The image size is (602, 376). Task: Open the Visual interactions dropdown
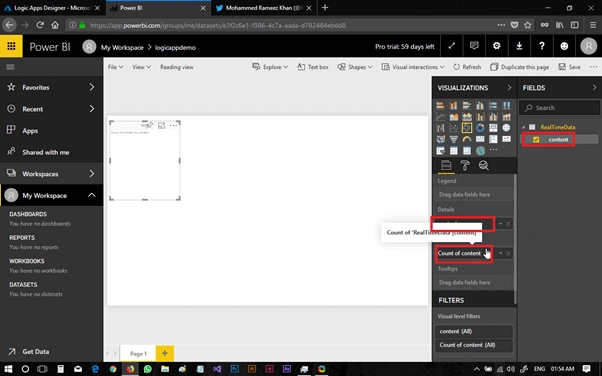(413, 67)
